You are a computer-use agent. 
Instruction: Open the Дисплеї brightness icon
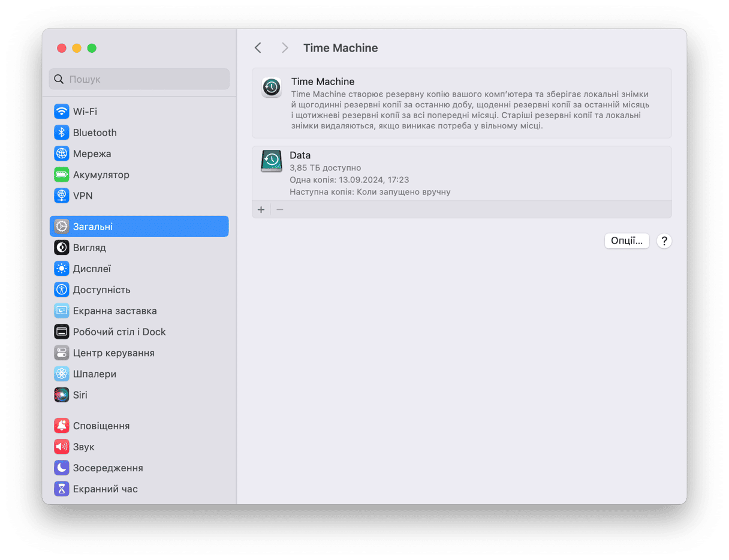[x=62, y=269]
